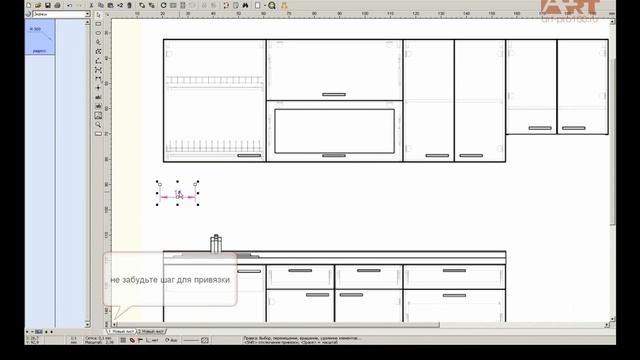Viewport: 640px width, 360px height.
Task: Select the ellipse drawing tool
Action: tap(98, 33)
